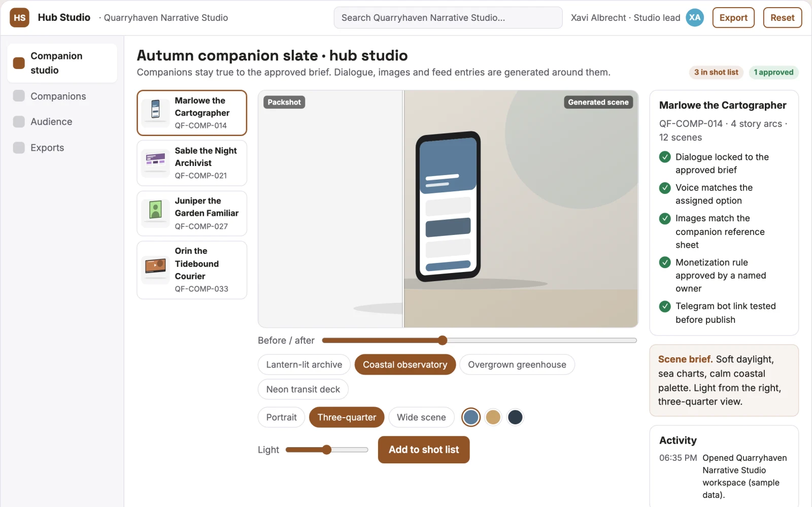Click the Audience sidebar icon
This screenshot has height=507, width=812.
click(x=19, y=122)
